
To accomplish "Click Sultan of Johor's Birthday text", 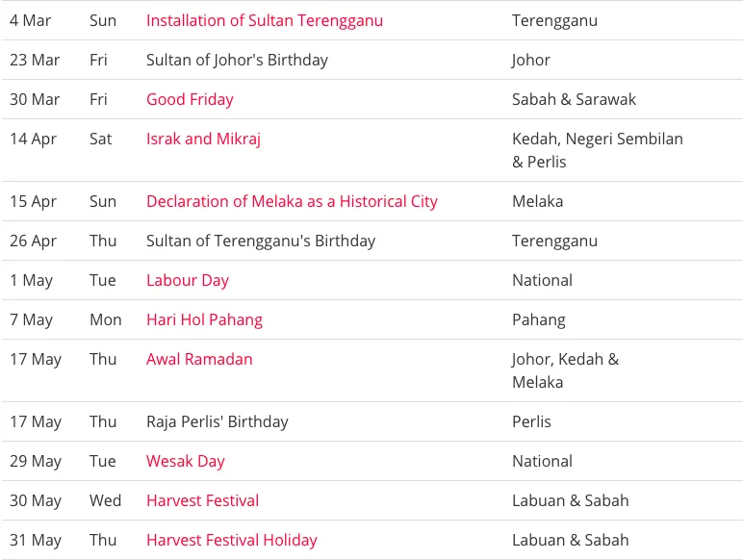I will (x=237, y=60).
